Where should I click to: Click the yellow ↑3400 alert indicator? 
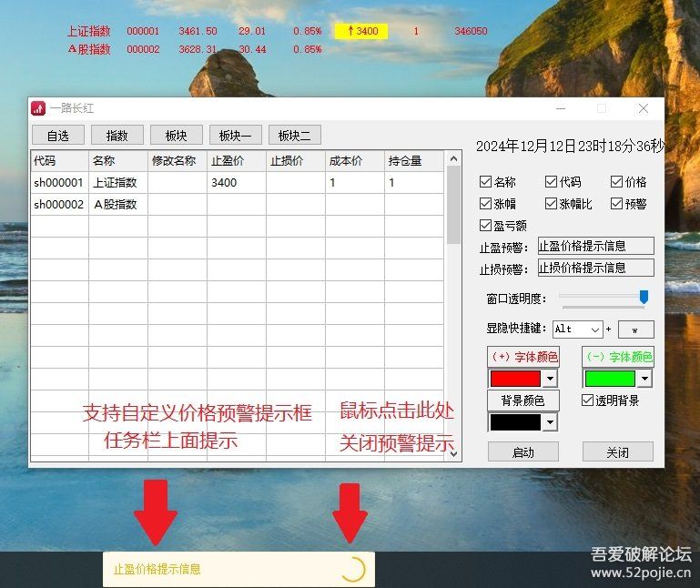(x=361, y=31)
